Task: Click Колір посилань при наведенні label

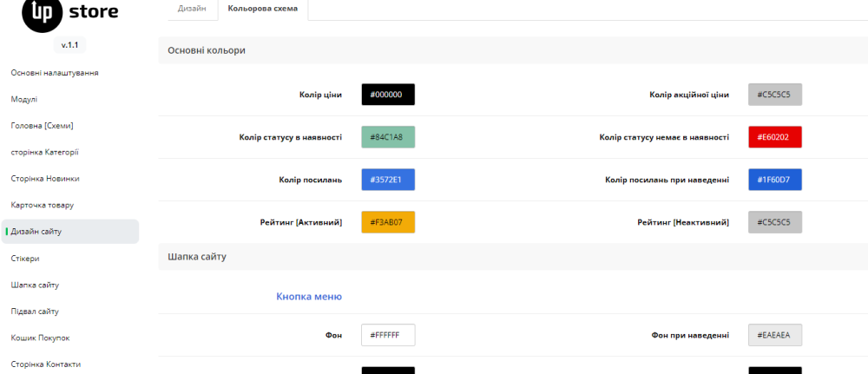Action: (x=667, y=180)
